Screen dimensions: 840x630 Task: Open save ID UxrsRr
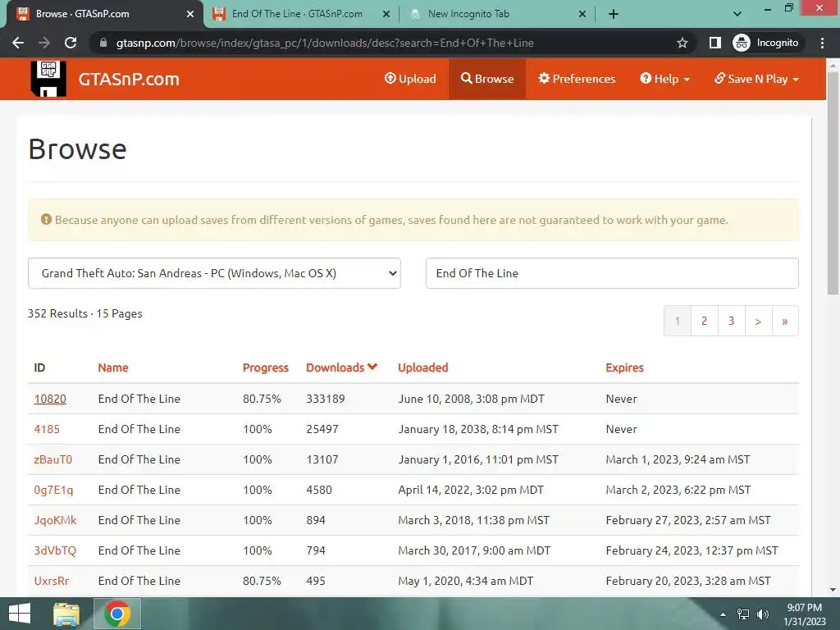52,581
